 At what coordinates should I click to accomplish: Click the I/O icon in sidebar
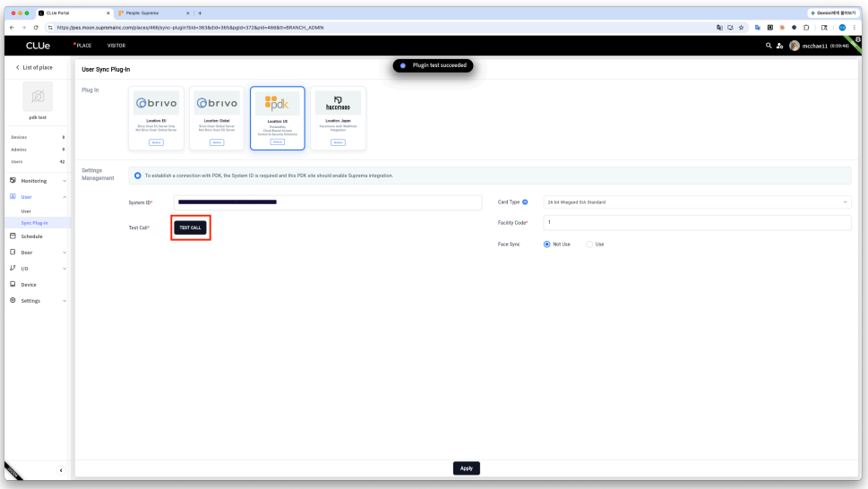pos(13,269)
